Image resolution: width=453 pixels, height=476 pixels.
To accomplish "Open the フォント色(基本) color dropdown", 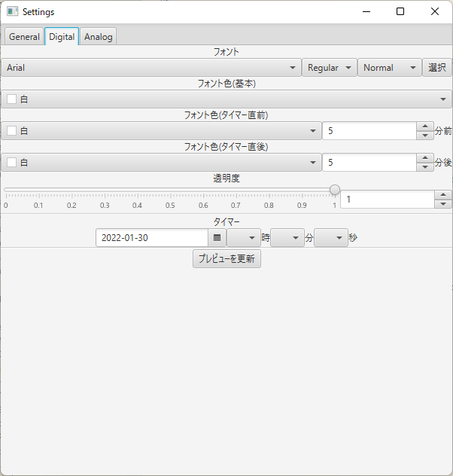I will 226,99.
